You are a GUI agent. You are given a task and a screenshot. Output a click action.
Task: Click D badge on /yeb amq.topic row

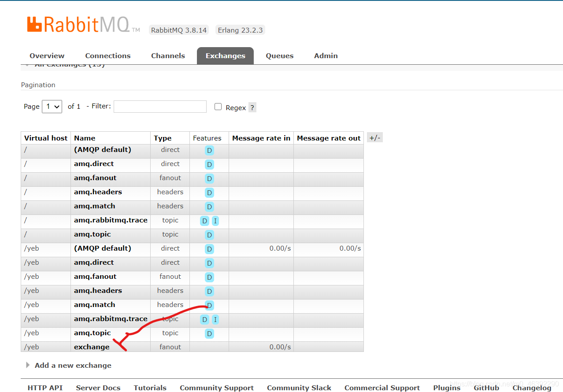point(209,334)
